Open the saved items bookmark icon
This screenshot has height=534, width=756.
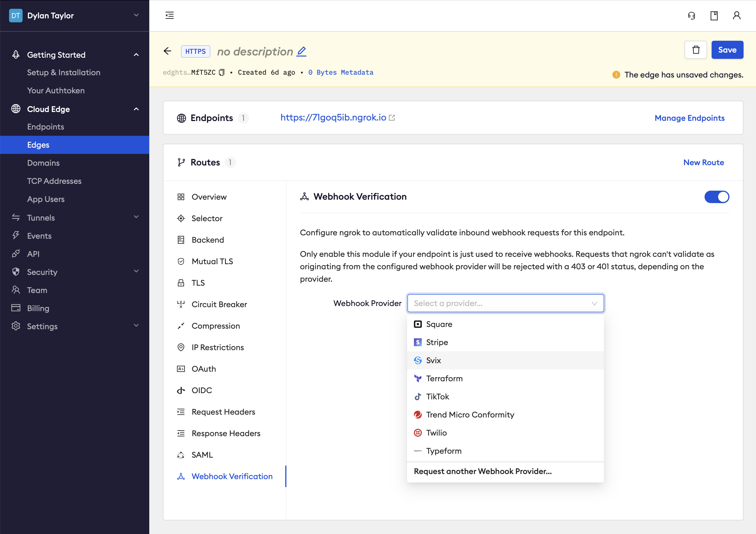(714, 16)
